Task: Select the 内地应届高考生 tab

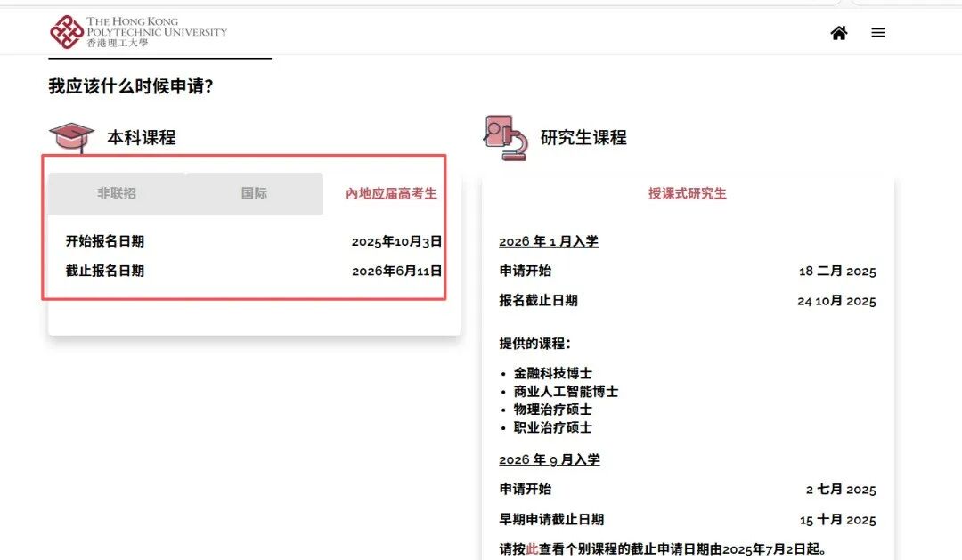Action: 391,193
